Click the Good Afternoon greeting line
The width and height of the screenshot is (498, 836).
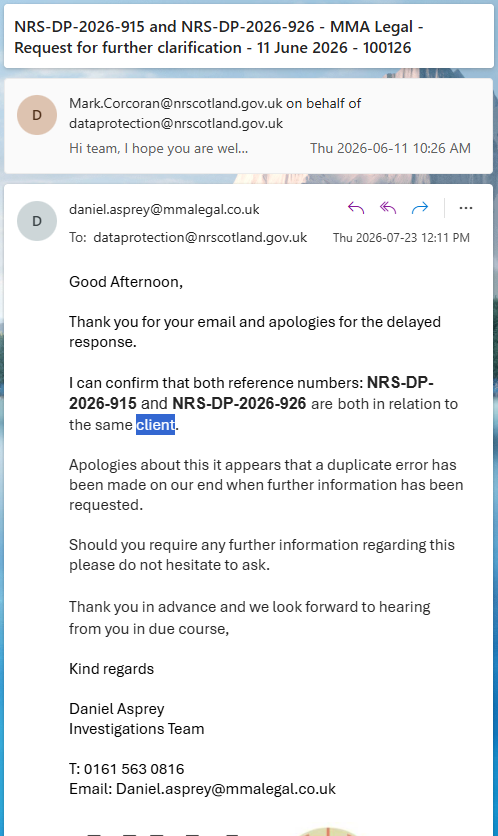coord(126,282)
